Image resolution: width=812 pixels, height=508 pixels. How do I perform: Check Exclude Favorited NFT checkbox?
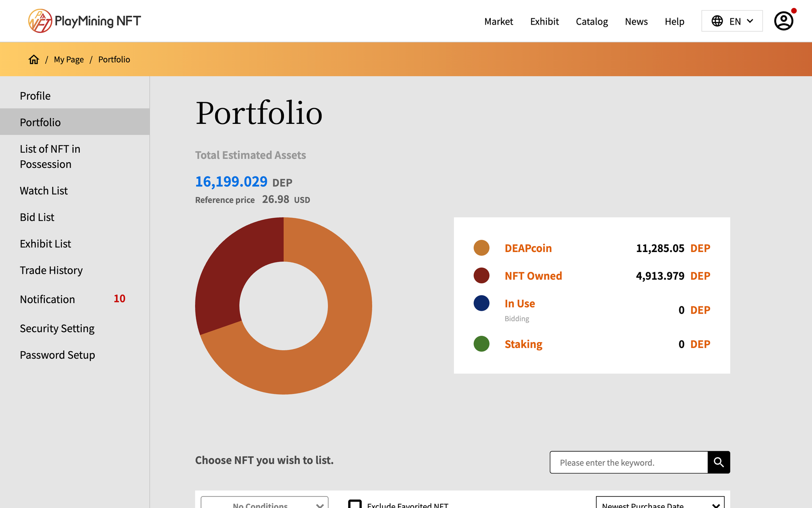coord(355,504)
